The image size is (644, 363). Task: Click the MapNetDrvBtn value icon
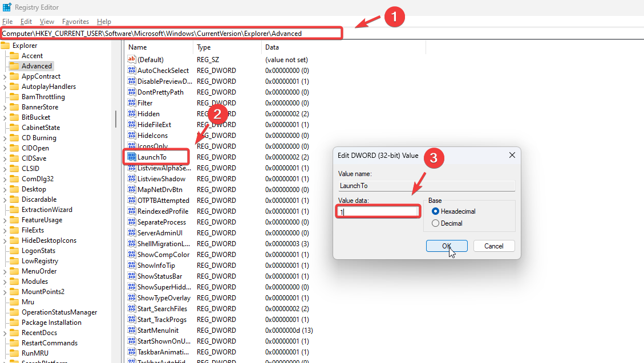131,190
